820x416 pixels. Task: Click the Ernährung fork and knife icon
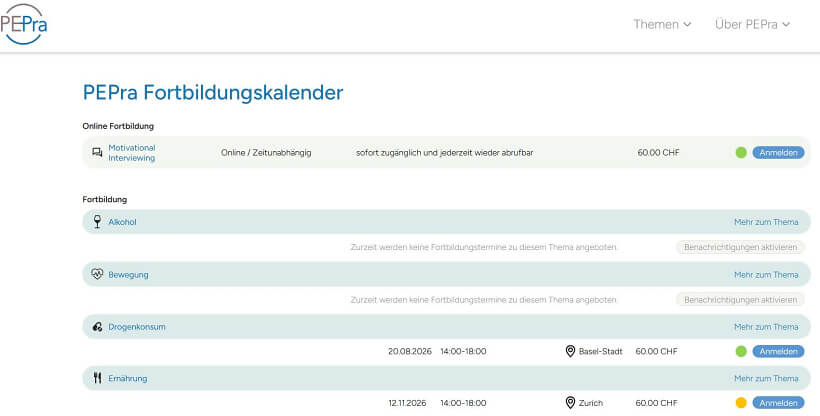97,378
